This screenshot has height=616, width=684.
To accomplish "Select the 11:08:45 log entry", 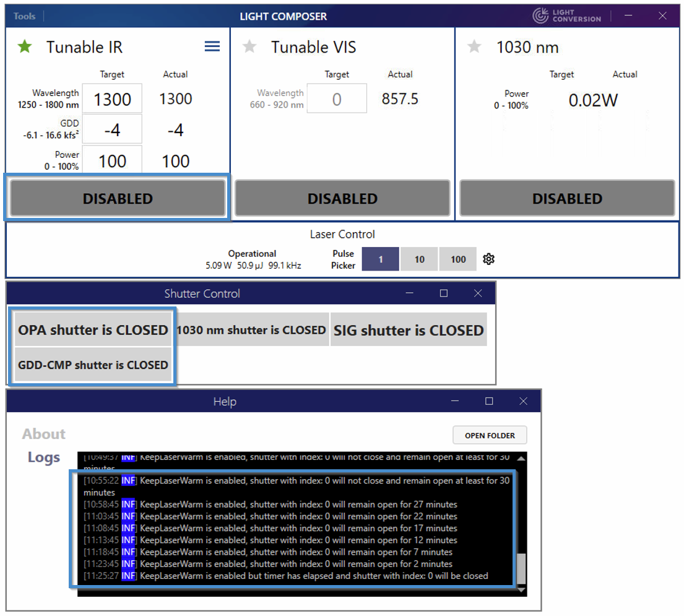I will (x=271, y=528).
